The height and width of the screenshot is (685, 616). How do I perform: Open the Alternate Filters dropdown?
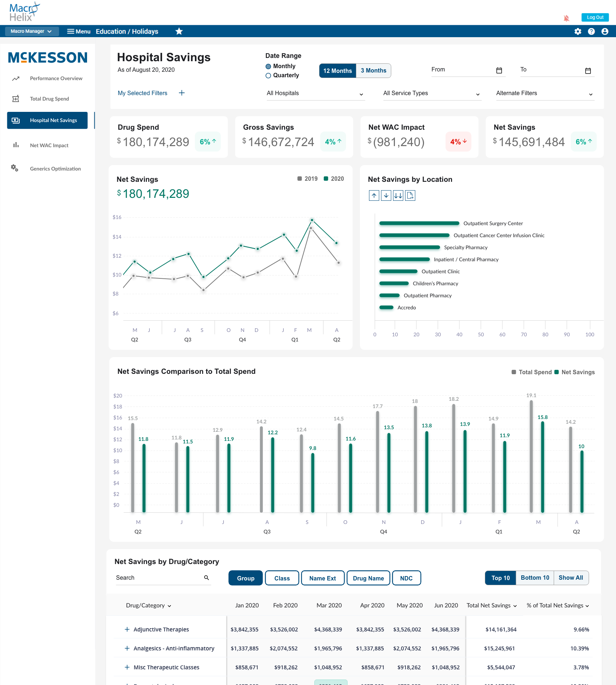tap(545, 94)
